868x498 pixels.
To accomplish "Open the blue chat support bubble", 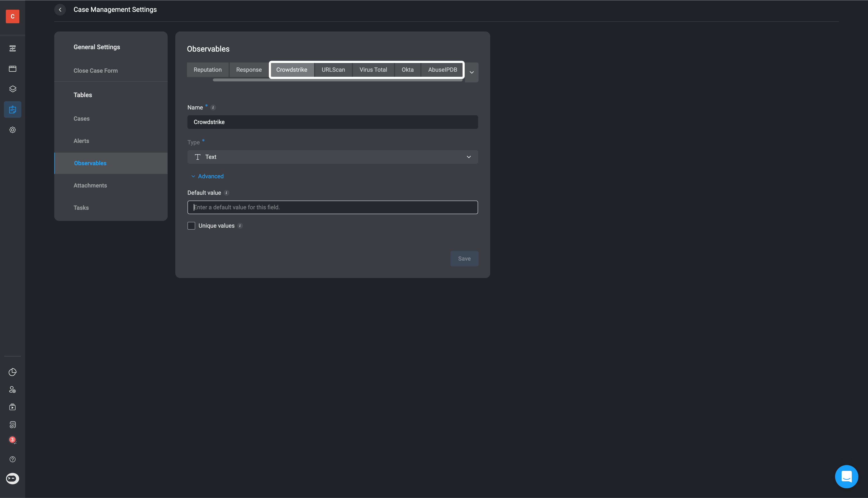I will (846, 476).
